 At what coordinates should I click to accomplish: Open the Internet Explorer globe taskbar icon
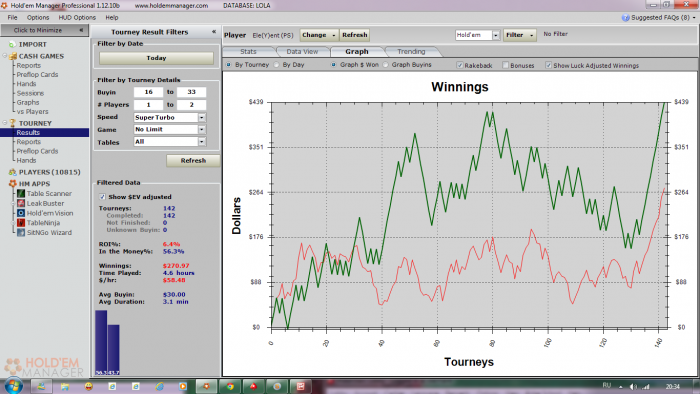click(159, 386)
